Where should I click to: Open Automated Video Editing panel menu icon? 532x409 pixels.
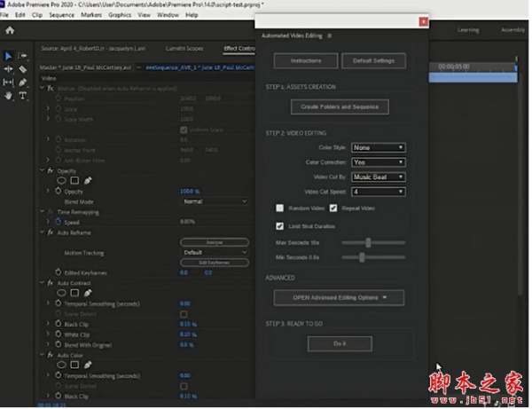330,35
